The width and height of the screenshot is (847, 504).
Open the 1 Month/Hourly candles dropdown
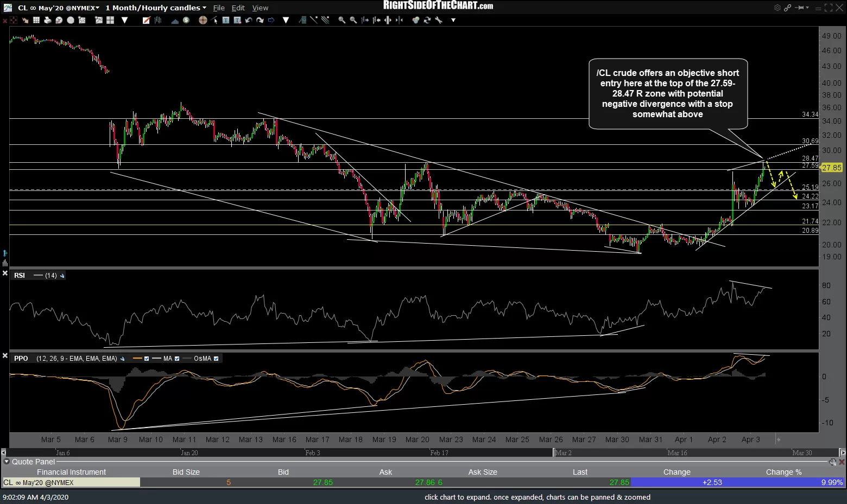tap(156, 8)
